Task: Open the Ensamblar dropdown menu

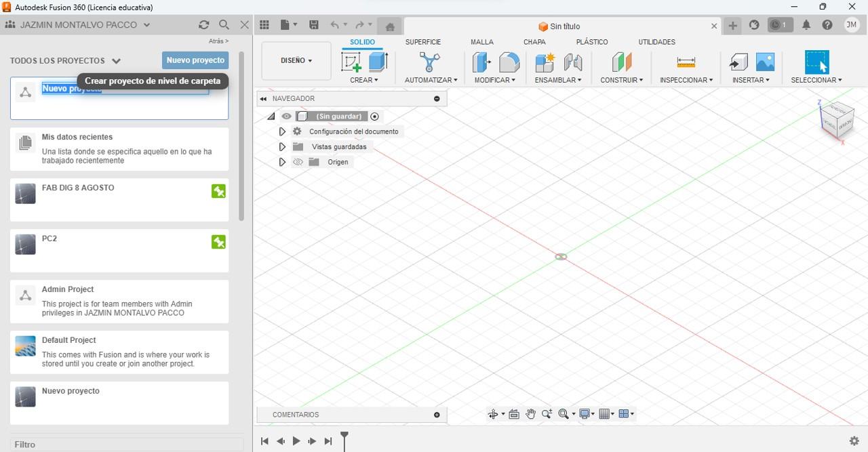Action: coord(558,80)
